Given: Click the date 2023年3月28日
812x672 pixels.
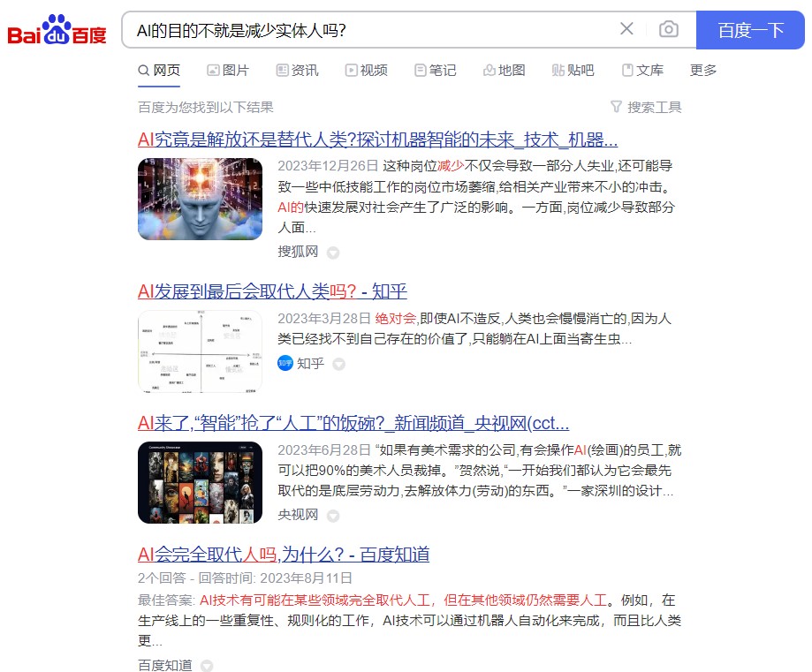Looking at the screenshot, I should pyautogui.click(x=324, y=319).
